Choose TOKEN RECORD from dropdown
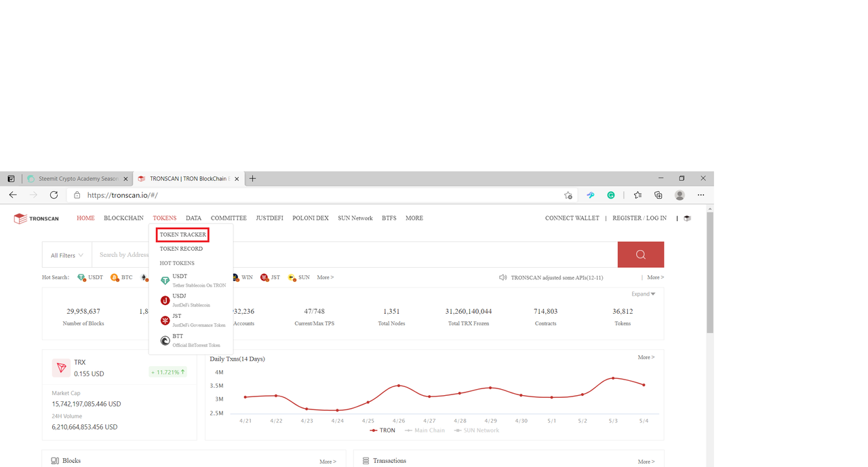Viewport: 868px width, 467px height. (181, 249)
